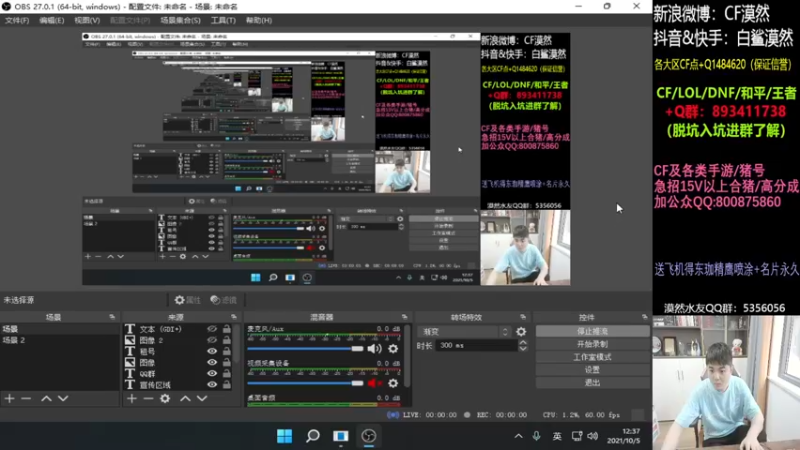Viewport: 800px width, 450px height.
Task: Move the scene up in the Scenes panel
Action: click(x=46, y=398)
